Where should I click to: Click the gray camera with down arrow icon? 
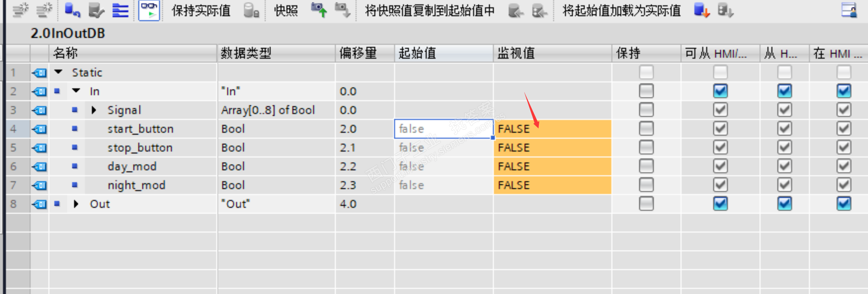(343, 11)
